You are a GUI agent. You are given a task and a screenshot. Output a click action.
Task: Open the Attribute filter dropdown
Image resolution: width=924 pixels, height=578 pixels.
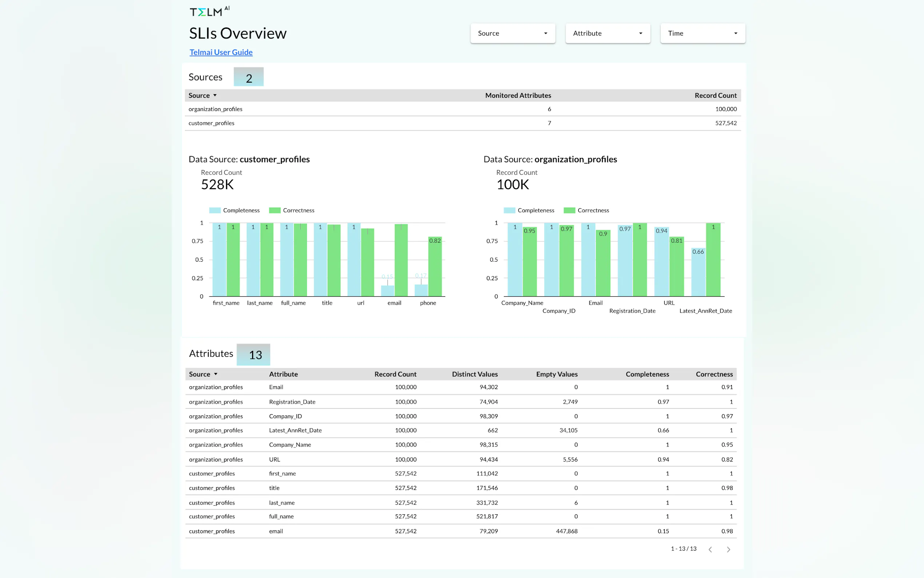pyautogui.click(x=608, y=33)
